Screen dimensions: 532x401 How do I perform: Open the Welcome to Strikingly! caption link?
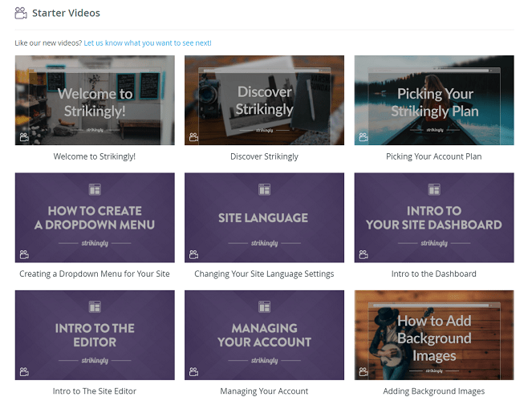(x=95, y=156)
